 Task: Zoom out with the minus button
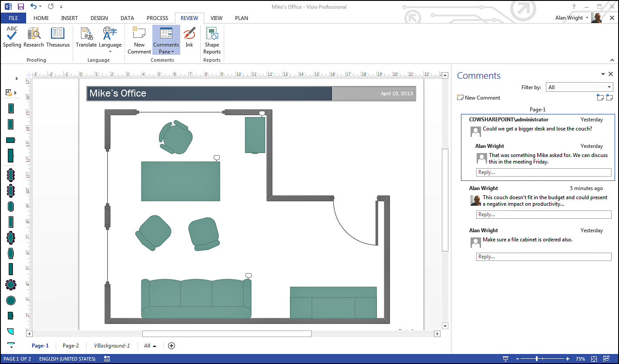click(x=518, y=359)
